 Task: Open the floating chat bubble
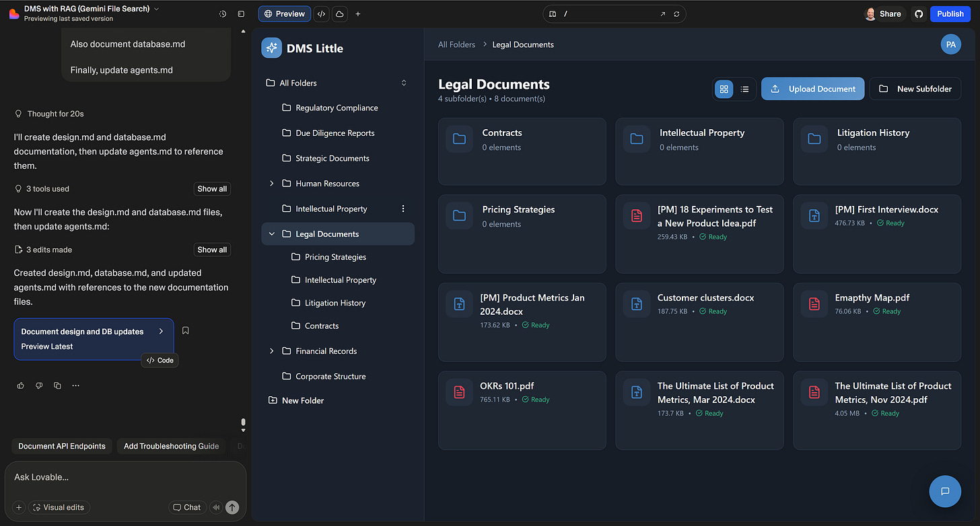coord(945,491)
